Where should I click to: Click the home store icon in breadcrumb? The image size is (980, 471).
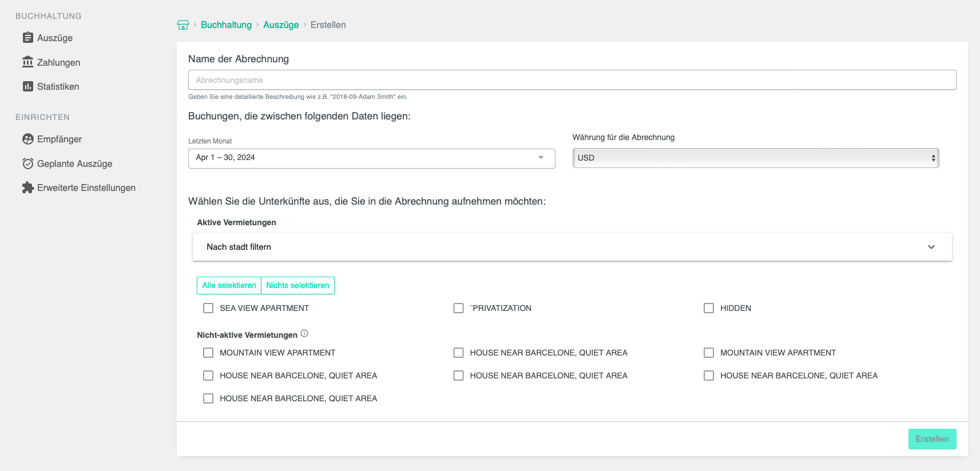[x=183, y=25]
